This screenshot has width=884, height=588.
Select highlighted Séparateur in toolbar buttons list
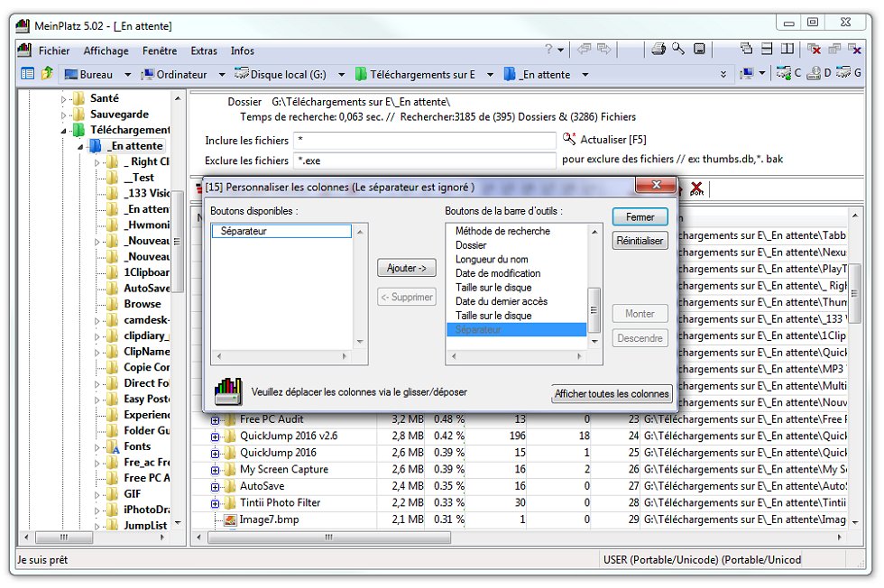[x=516, y=330]
